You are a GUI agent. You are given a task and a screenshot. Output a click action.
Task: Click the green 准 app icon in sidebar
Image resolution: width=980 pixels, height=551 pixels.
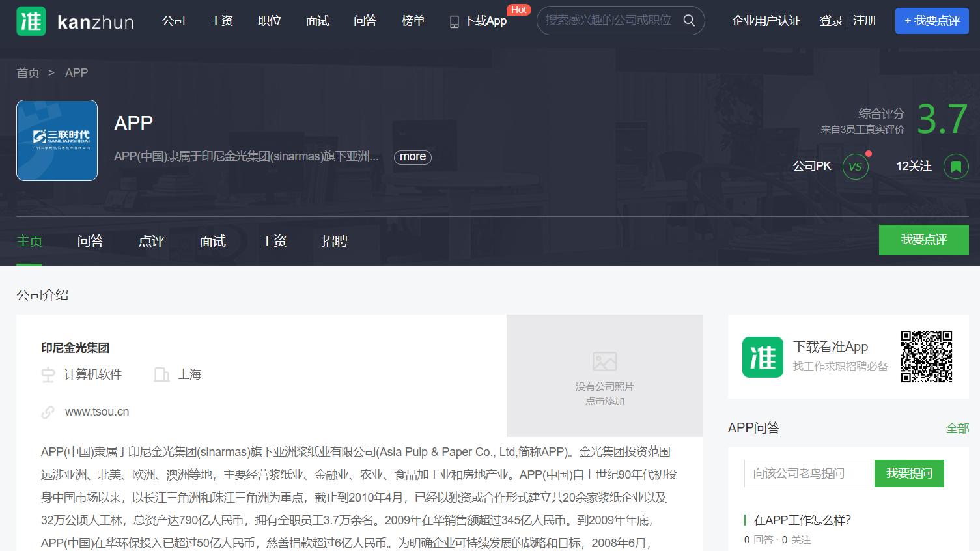click(762, 357)
